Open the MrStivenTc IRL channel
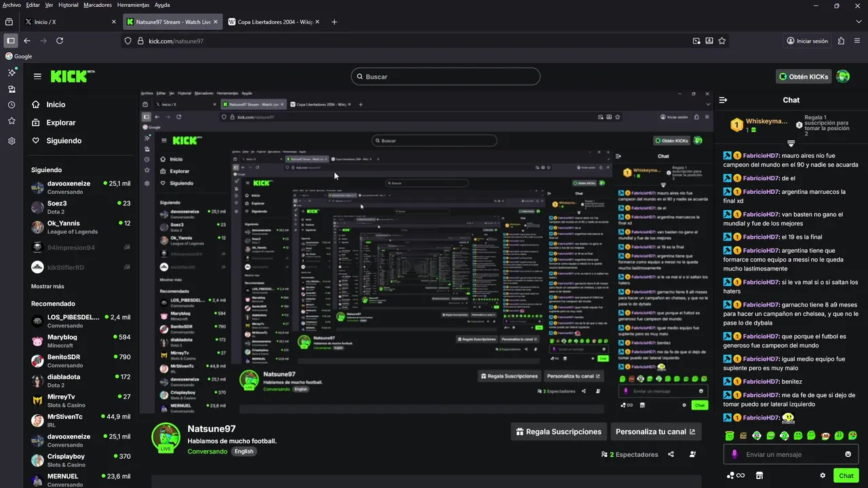The width and height of the screenshot is (868, 488). coord(81,420)
